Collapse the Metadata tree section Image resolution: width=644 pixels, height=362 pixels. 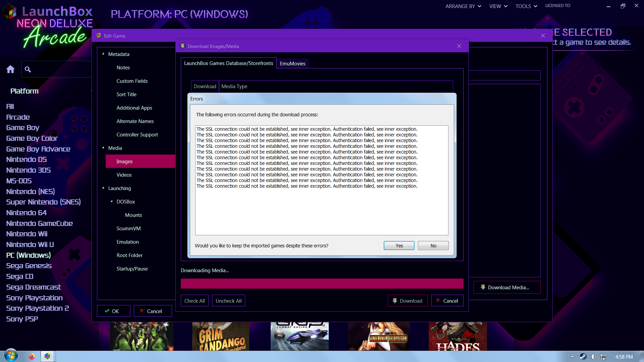(103, 54)
